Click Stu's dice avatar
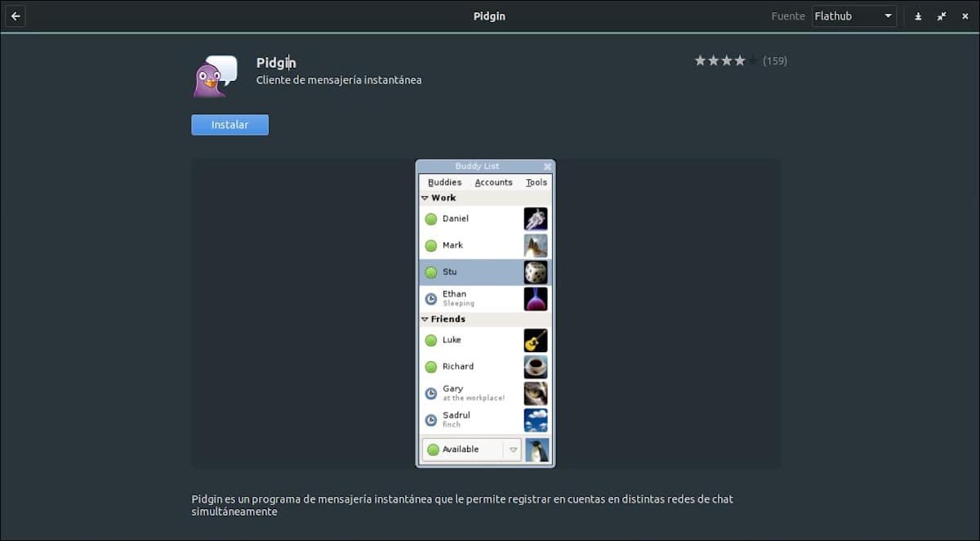This screenshot has height=541, width=980. [536, 272]
